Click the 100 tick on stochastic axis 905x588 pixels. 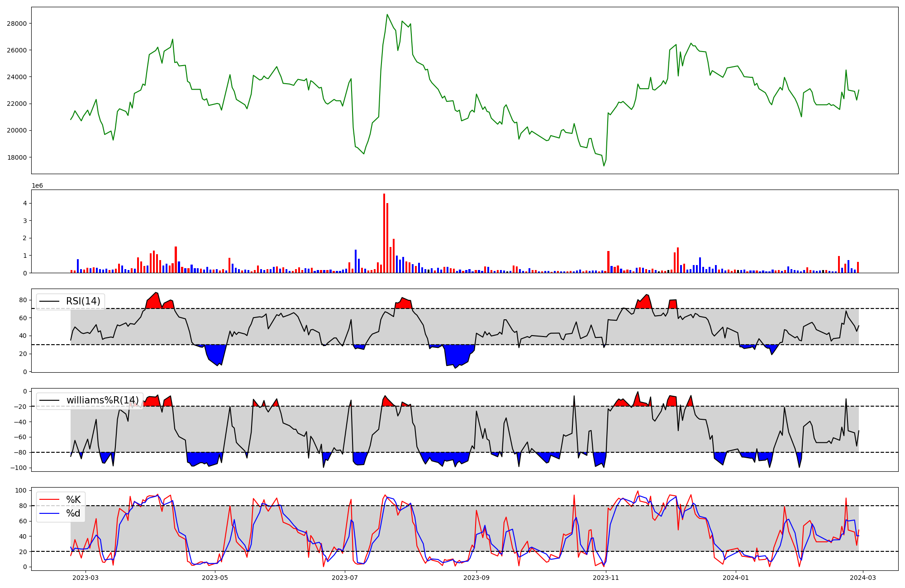[x=21, y=490]
